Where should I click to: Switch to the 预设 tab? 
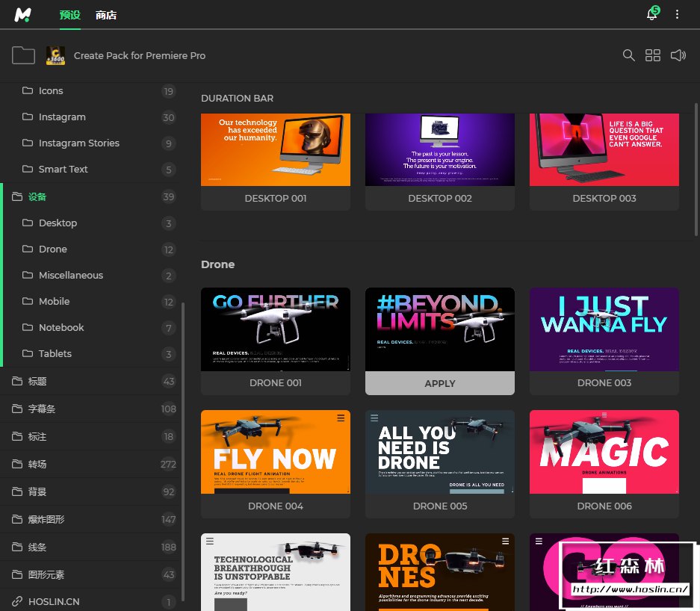(69, 15)
